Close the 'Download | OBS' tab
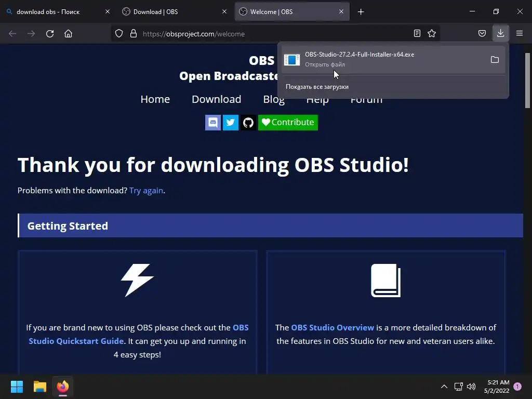532x399 pixels. point(224,11)
